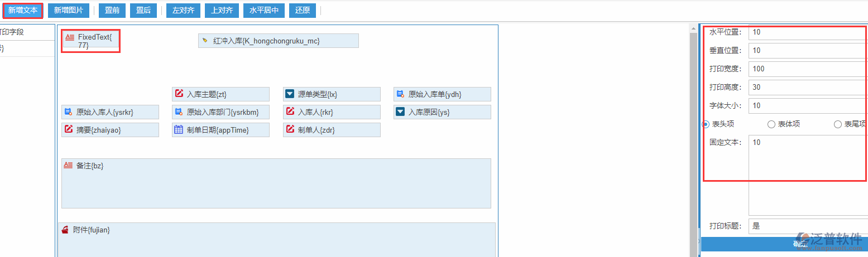
Task: Click the 入库人{rkr} edit icon
Action: [290, 111]
